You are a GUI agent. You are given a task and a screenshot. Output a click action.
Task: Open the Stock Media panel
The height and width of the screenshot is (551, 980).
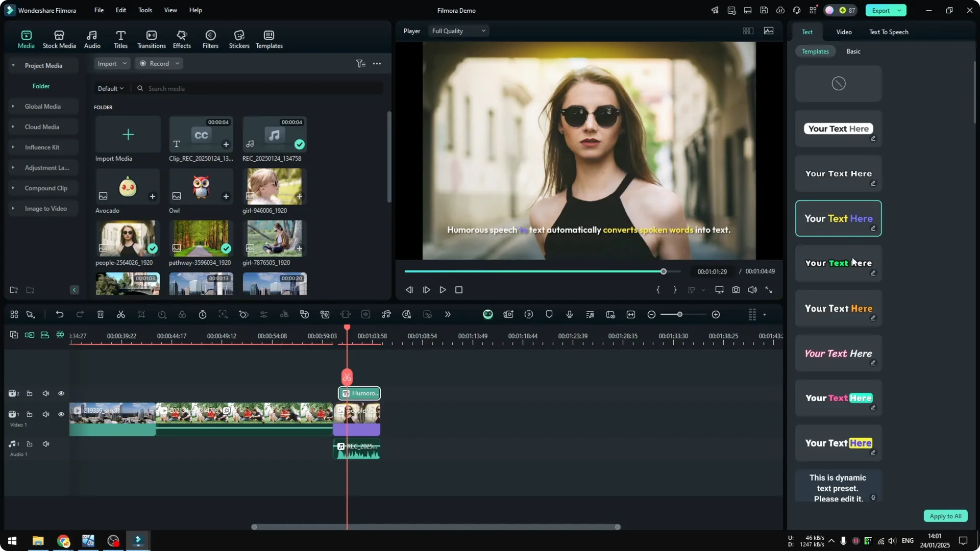pyautogui.click(x=59, y=39)
